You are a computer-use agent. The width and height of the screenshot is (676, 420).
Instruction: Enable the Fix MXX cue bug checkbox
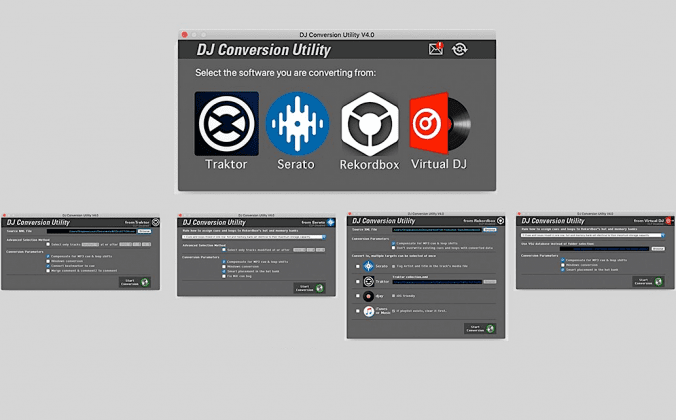(224, 276)
